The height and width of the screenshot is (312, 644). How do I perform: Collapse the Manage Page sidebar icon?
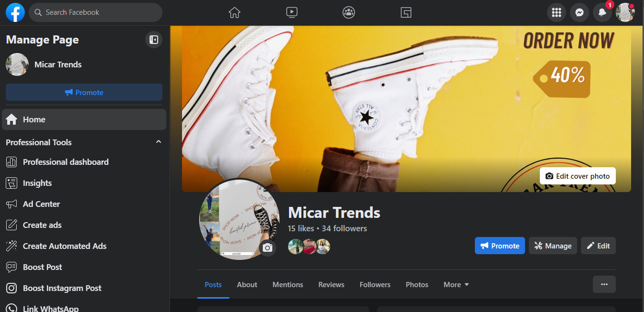154,40
